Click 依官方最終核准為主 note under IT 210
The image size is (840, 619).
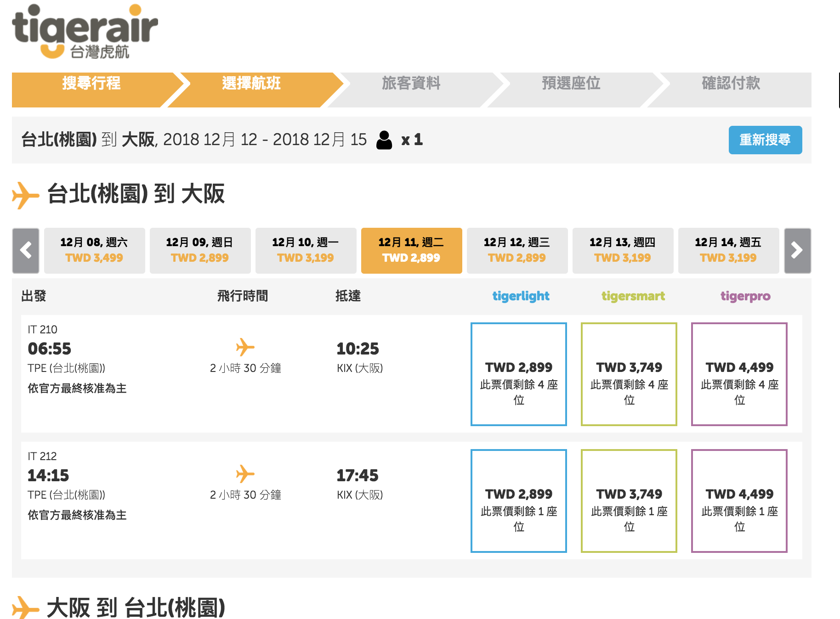point(77,388)
